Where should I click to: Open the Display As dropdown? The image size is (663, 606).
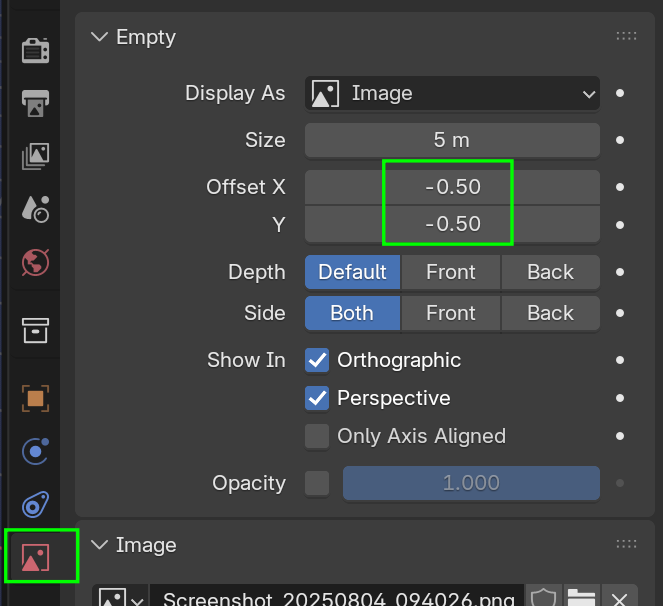pyautogui.click(x=452, y=94)
